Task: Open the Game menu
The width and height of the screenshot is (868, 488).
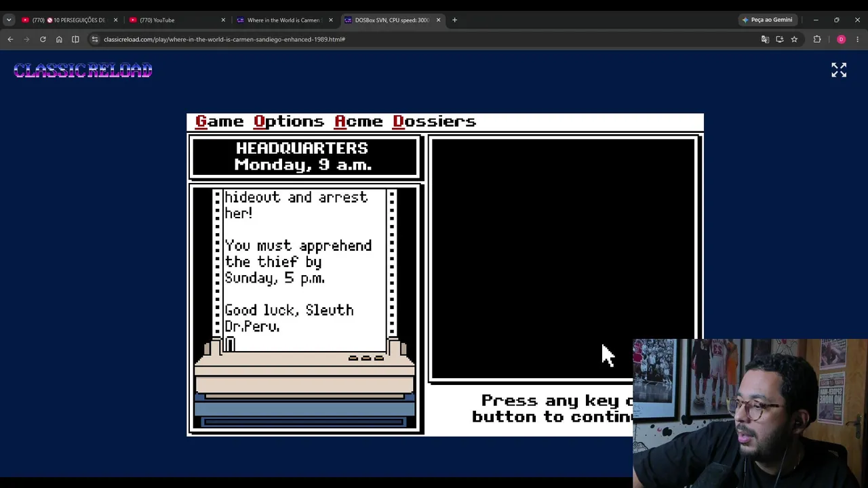Action: coord(219,121)
